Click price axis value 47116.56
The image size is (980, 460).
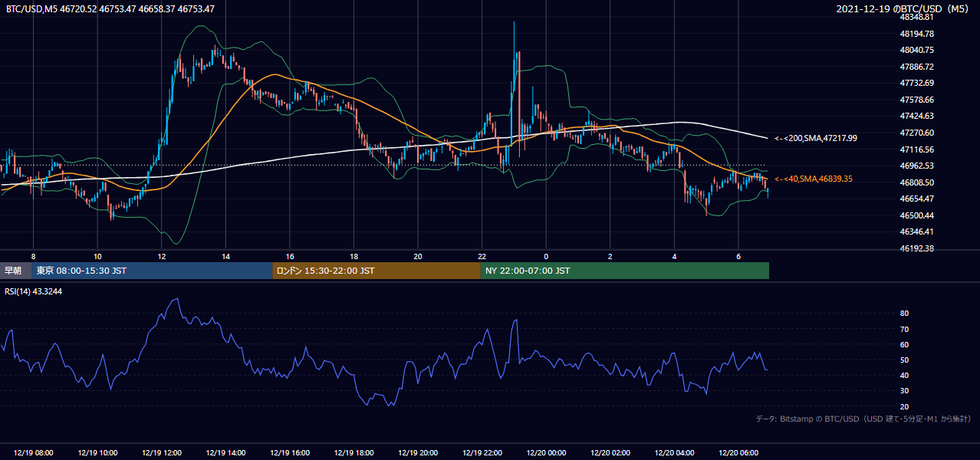tap(917, 149)
